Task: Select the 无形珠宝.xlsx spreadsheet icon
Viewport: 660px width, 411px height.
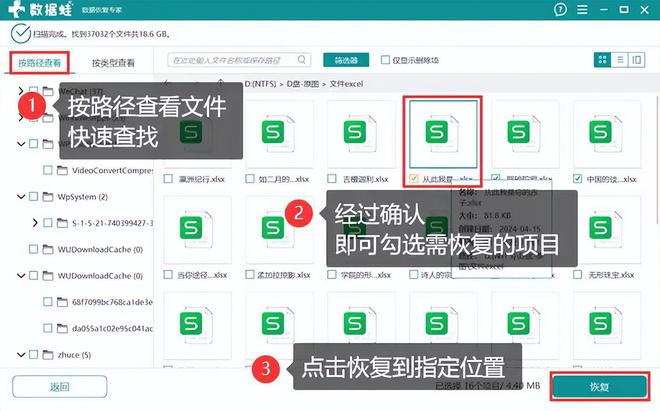Action: click(x=606, y=230)
